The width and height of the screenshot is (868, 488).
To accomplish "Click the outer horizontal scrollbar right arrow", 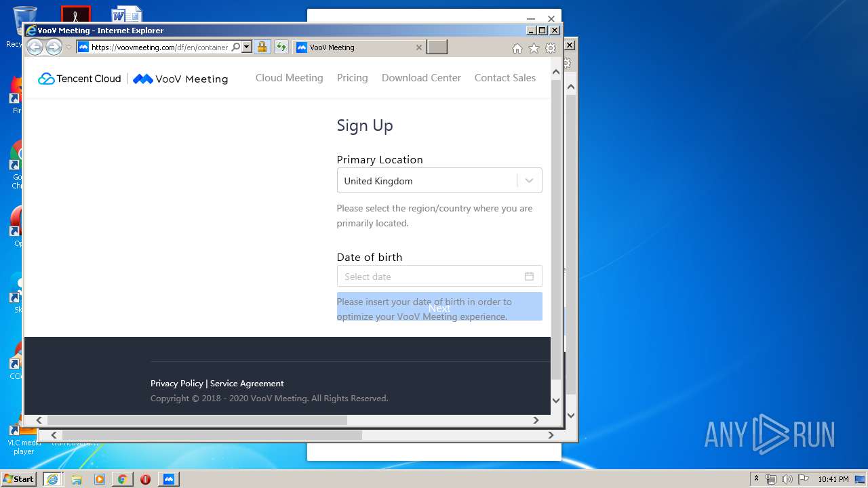I will pos(551,435).
